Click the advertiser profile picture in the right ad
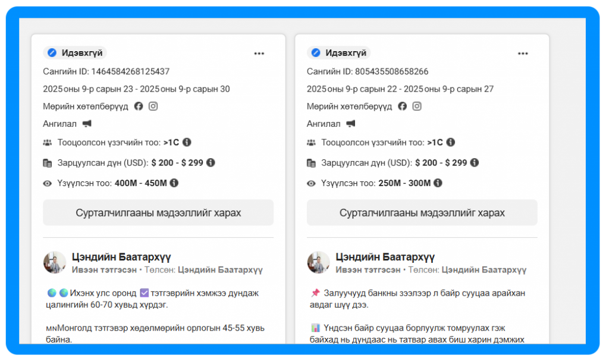The height and width of the screenshot is (364, 609). click(x=318, y=262)
